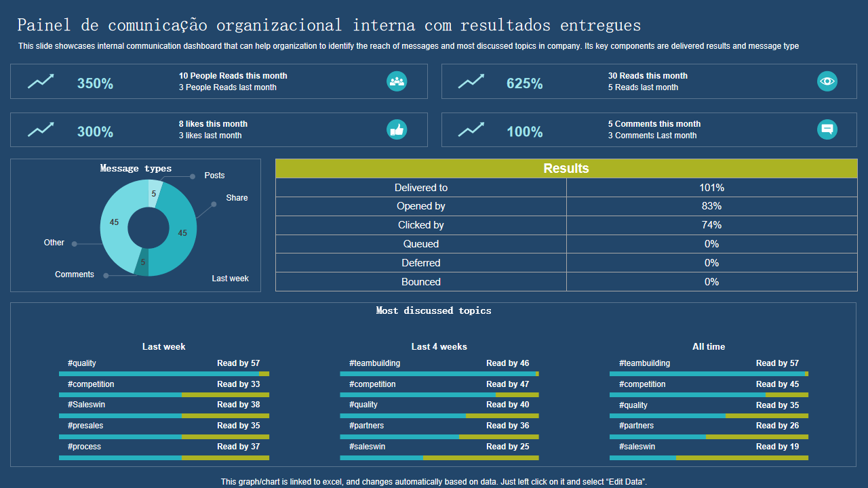Click 'Read by 47' under Last 4 weeks
The height and width of the screenshot is (488, 868).
(x=507, y=384)
